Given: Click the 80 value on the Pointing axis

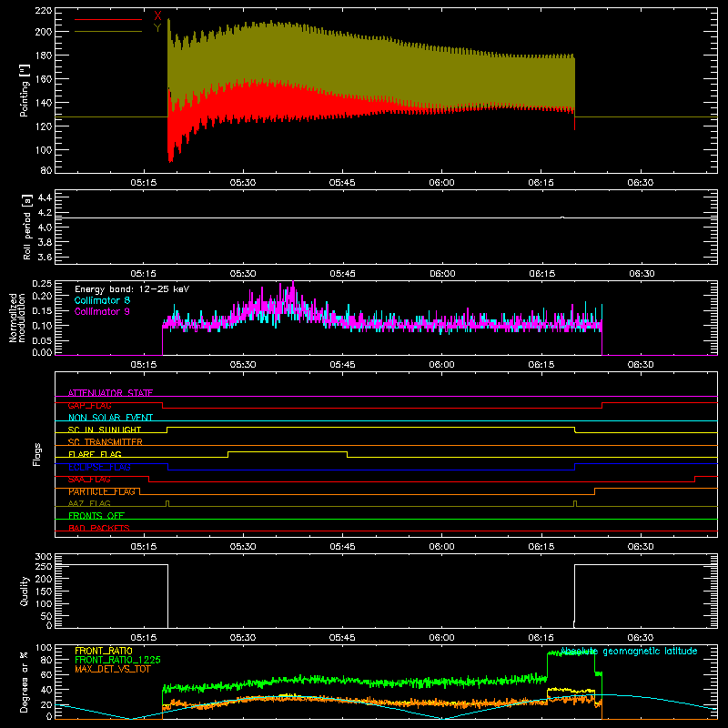Looking at the screenshot, I should (x=46, y=170).
